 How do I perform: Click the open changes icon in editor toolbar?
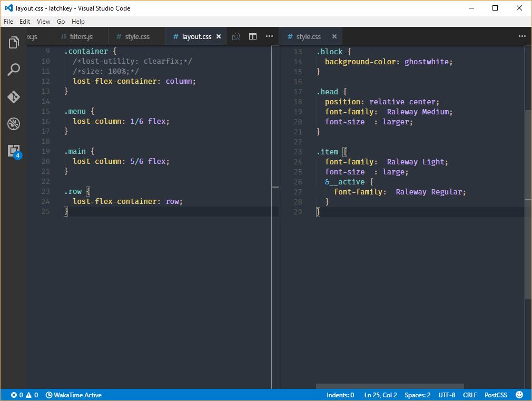click(236, 36)
